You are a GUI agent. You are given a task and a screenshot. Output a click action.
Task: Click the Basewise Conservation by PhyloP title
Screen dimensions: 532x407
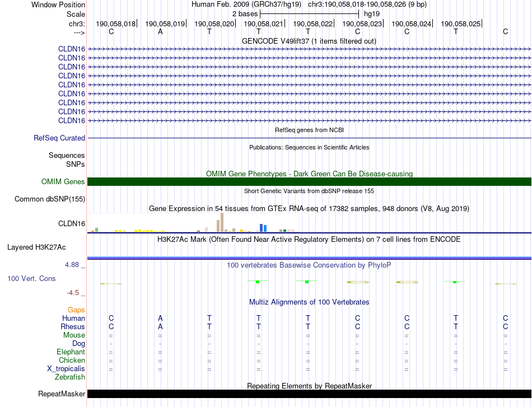[309, 265]
